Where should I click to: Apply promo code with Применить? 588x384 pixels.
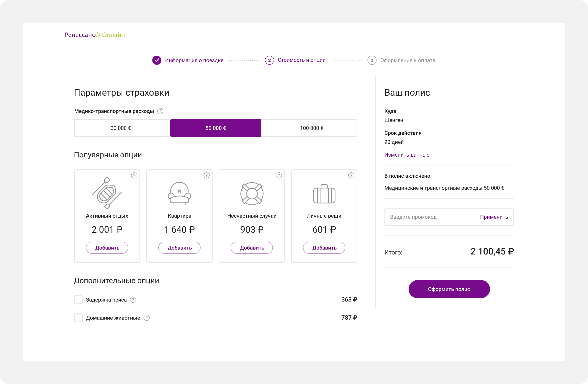tap(494, 217)
